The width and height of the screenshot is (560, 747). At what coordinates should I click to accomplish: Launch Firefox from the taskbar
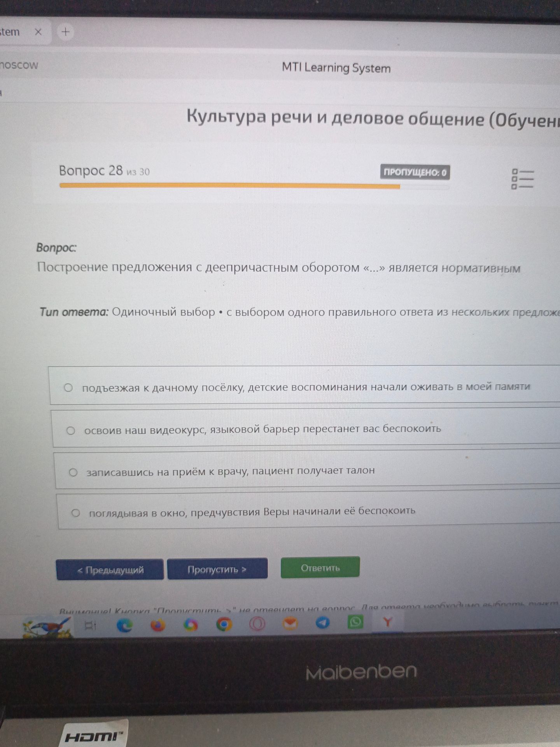[x=157, y=625]
